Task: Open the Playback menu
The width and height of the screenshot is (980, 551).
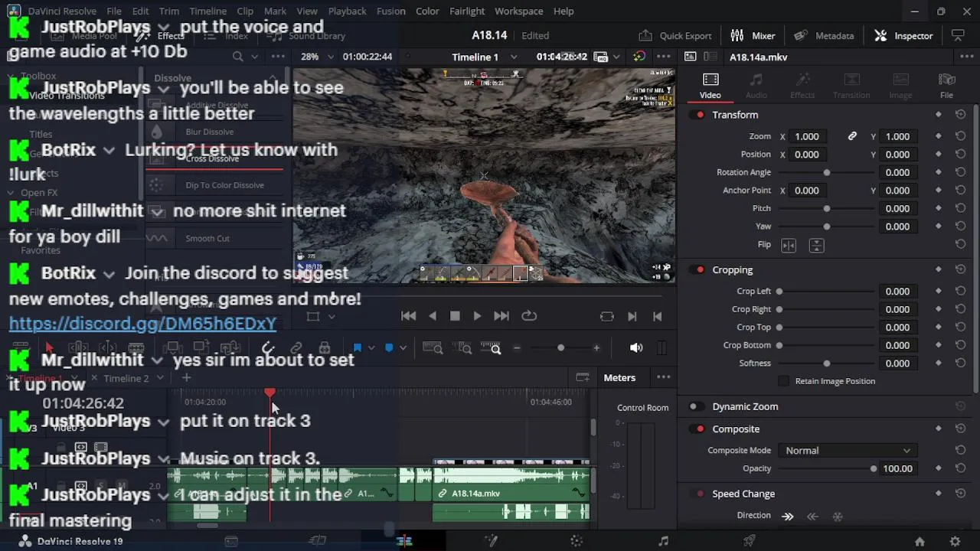Action: (347, 11)
